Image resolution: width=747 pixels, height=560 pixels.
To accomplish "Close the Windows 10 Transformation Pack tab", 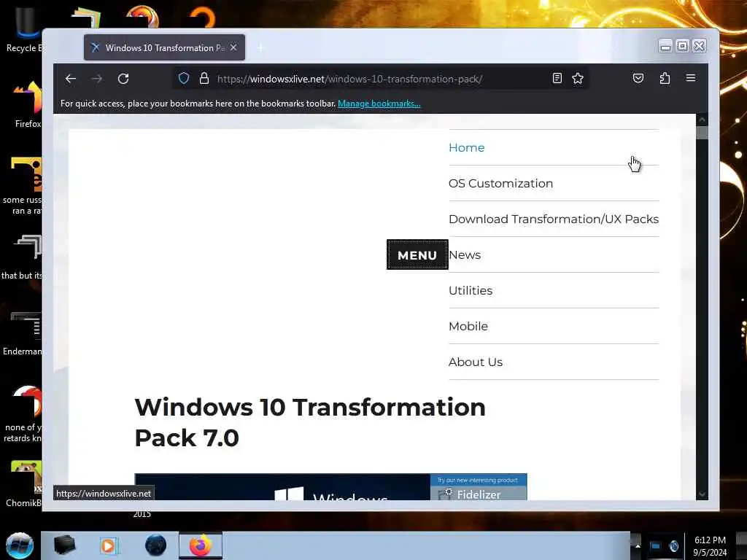I will click(x=233, y=47).
